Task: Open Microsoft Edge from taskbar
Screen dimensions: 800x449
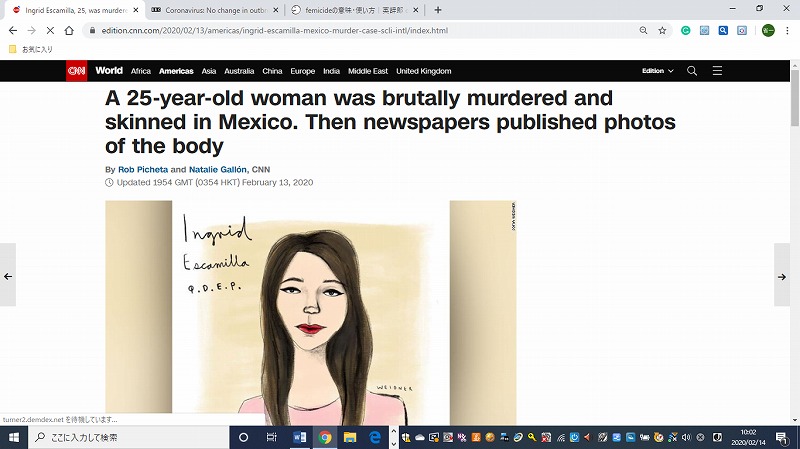Action: [375, 437]
